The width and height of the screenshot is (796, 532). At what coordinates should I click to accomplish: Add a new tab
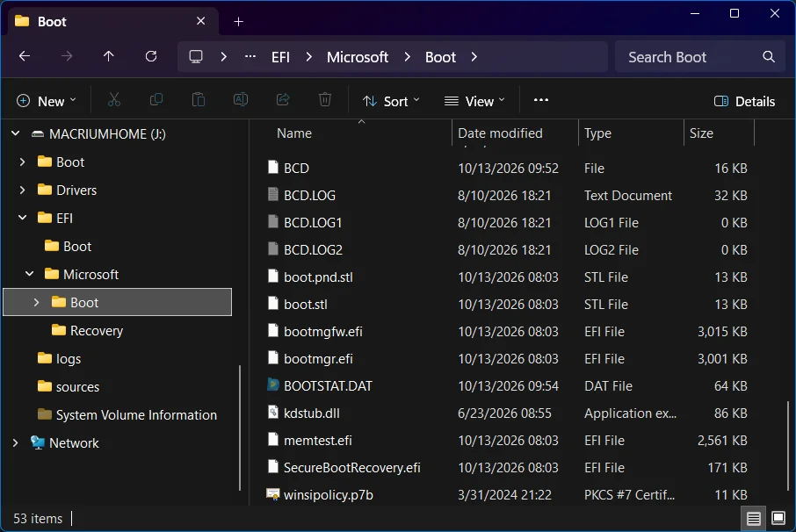point(239,21)
